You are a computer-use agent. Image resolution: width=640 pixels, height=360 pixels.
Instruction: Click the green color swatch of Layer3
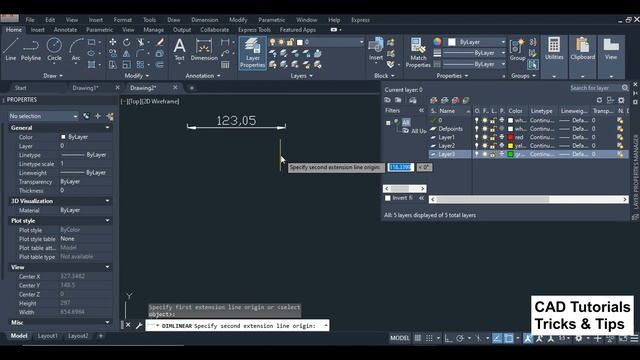point(510,154)
